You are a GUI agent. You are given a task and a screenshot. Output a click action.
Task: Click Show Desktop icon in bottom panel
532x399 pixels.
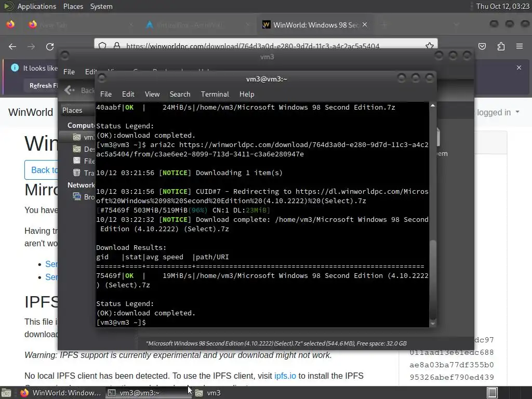coord(6,393)
